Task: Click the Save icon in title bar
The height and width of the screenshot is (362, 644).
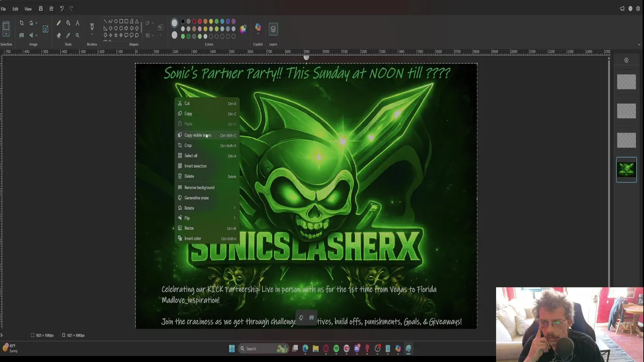Action: coord(41,9)
